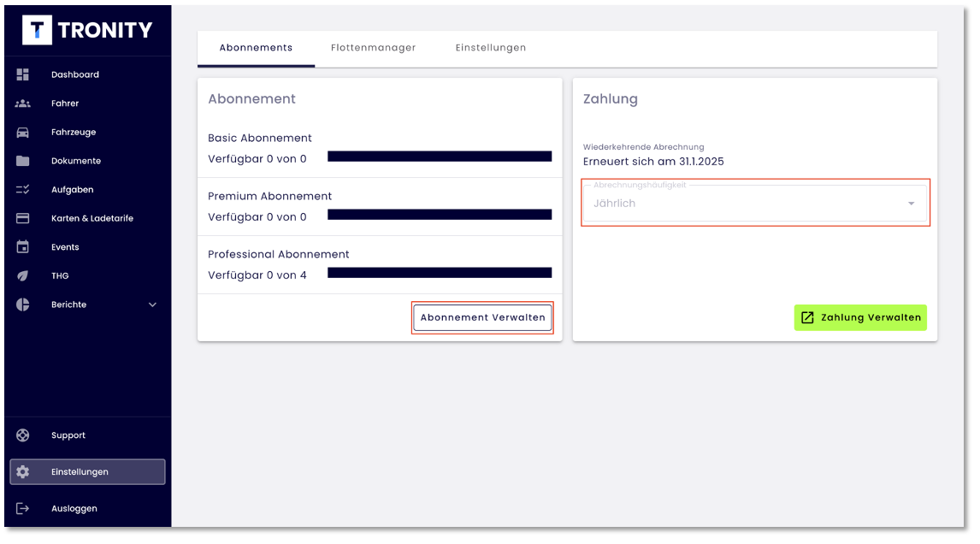Click the Ausloggen logout icon
Viewport: 980px width, 544px height.
tap(23, 509)
